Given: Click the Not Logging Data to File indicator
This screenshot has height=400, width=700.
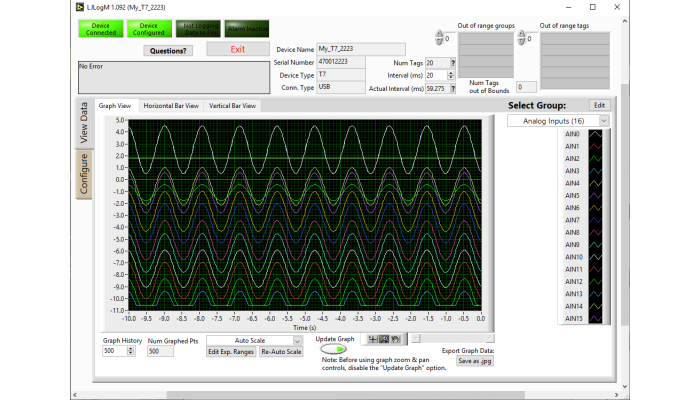Looking at the screenshot, I should 198,29.
